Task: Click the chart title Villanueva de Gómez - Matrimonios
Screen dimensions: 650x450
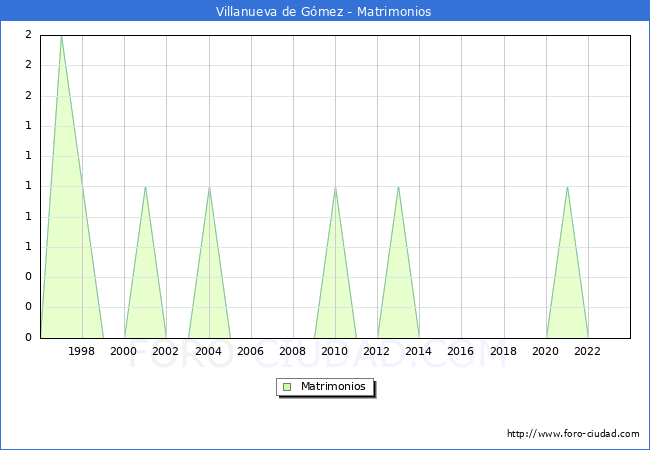Action: pyautogui.click(x=324, y=12)
